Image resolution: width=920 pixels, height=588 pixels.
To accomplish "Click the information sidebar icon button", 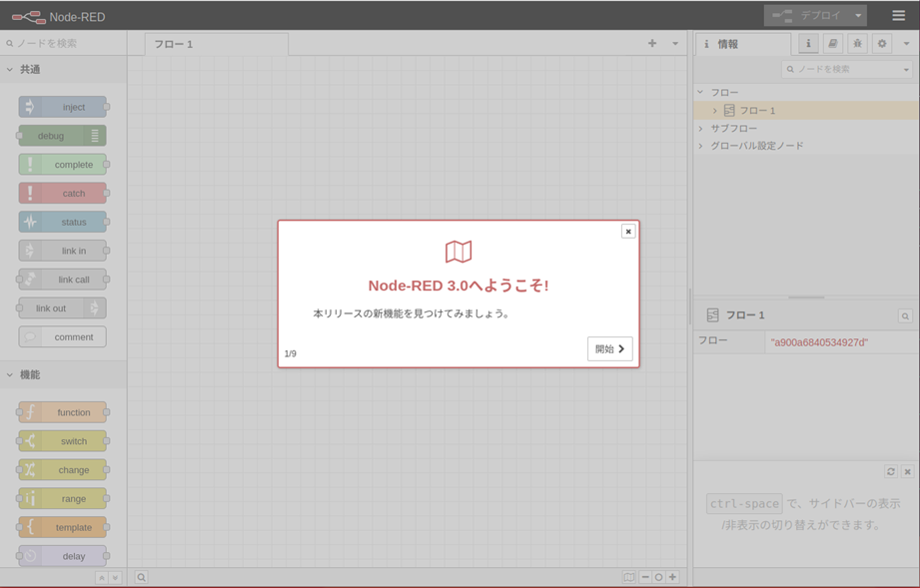I will 808,44.
